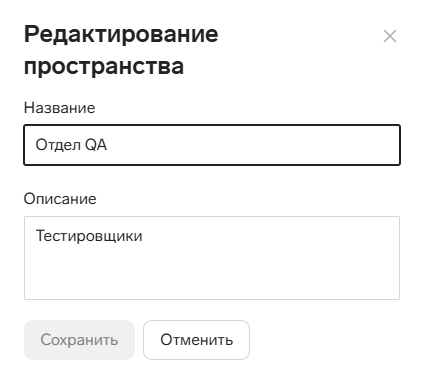Click the word Редактирование in the title
Viewport: 423px width, 372px height.
121,34
